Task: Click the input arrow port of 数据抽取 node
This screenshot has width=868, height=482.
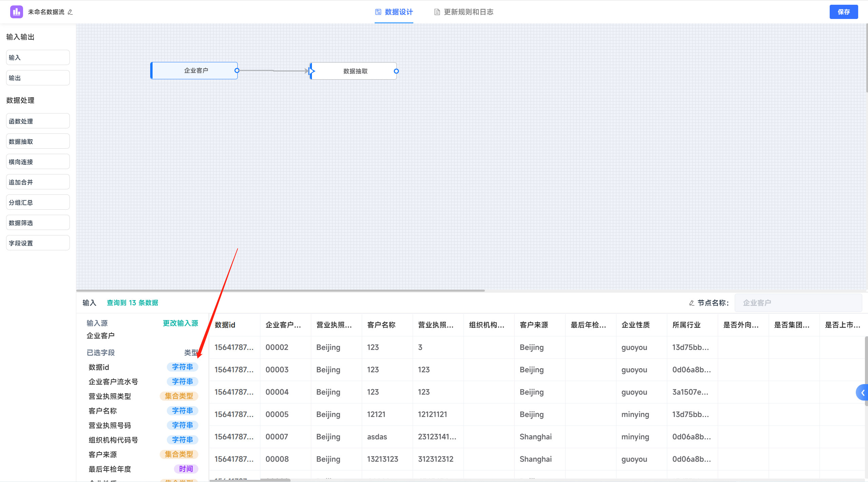Action: pos(312,71)
